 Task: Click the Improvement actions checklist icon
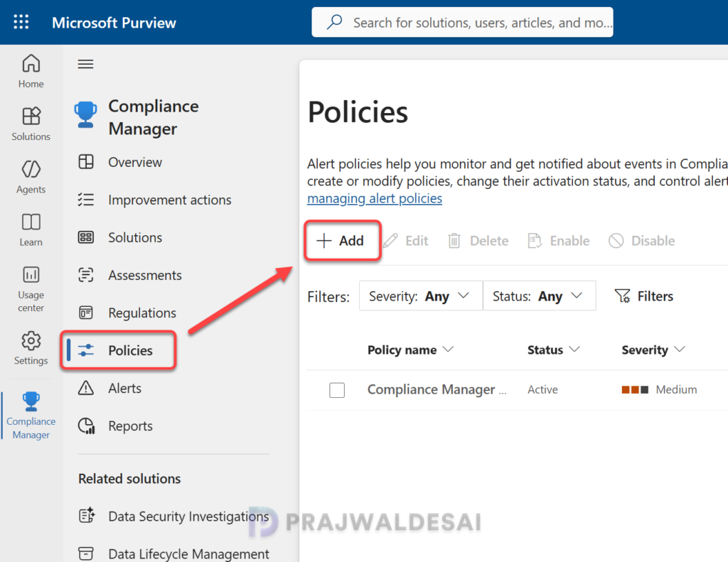[x=86, y=200]
